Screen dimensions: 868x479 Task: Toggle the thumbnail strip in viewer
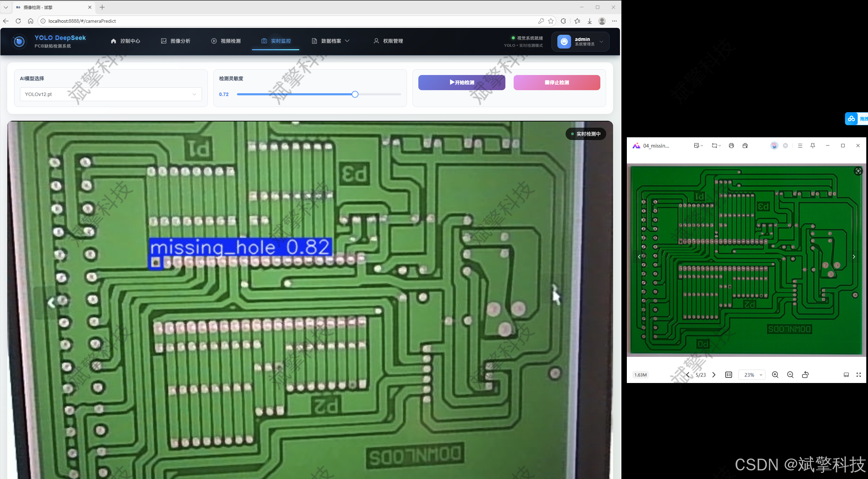[846, 375]
